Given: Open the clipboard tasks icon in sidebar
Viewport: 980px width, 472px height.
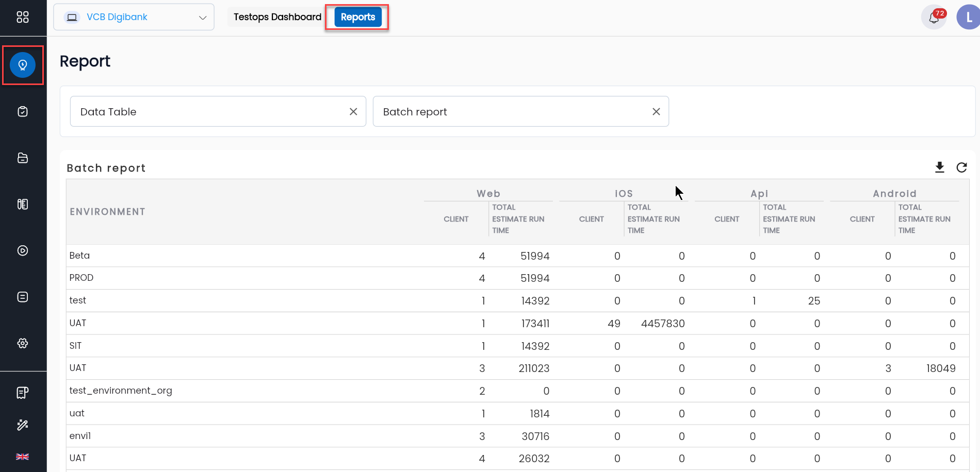Looking at the screenshot, I should pyautogui.click(x=23, y=111).
